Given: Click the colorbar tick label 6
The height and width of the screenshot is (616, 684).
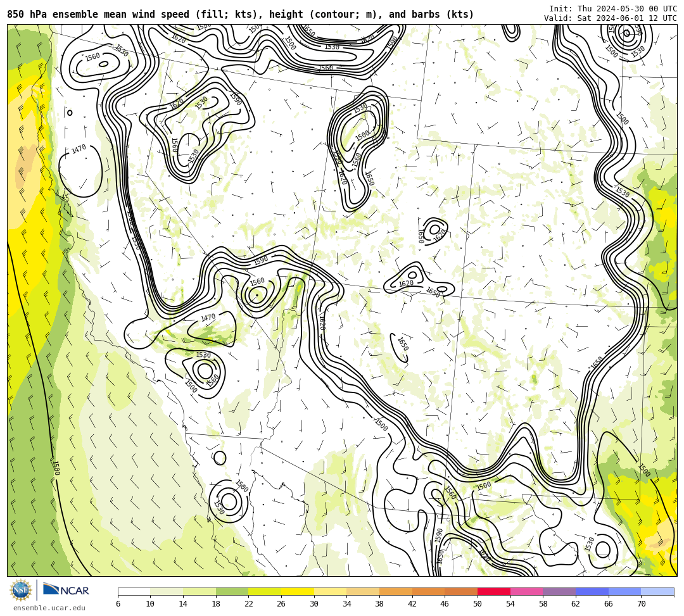Looking at the screenshot, I should pos(118,604).
